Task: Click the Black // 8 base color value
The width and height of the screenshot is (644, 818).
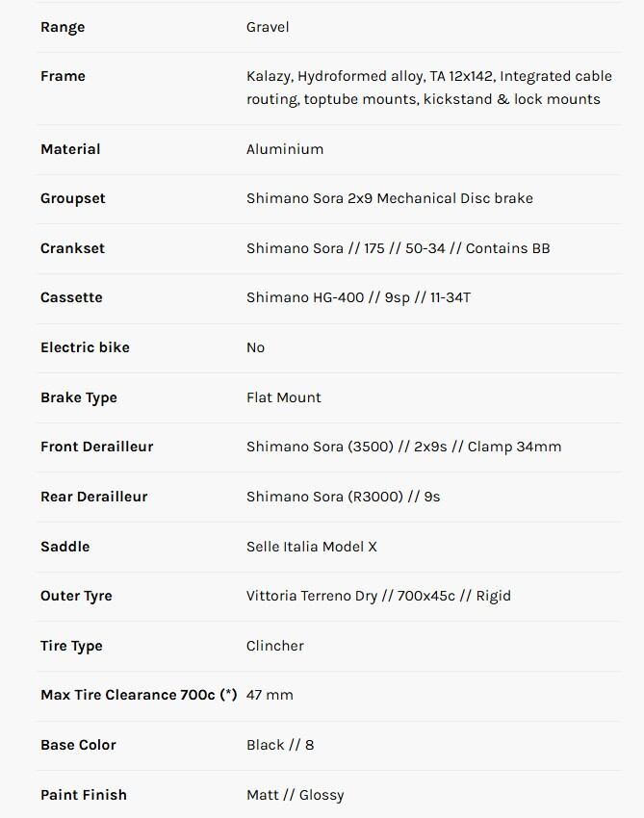Action: coord(280,745)
